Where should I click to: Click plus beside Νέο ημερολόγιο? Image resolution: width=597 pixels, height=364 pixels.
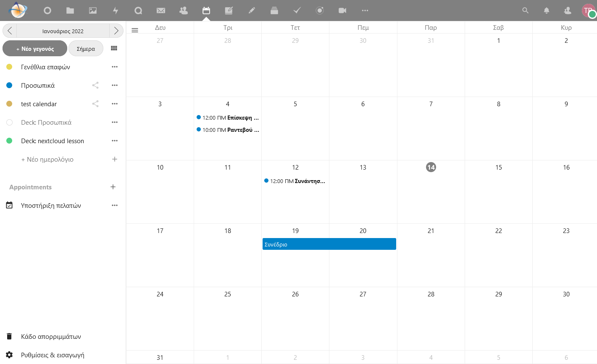(x=115, y=159)
